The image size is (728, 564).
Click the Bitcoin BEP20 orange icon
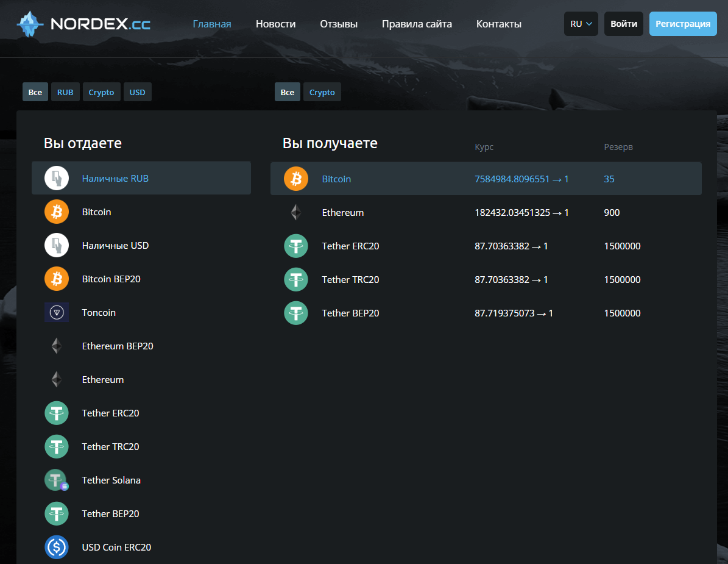tap(57, 279)
